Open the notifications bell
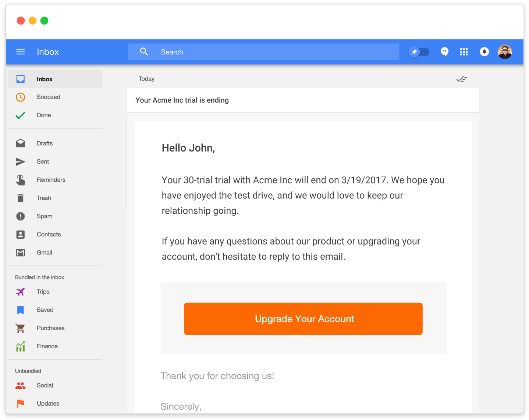This screenshot has width=529, height=420. pyautogui.click(x=484, y=52)
